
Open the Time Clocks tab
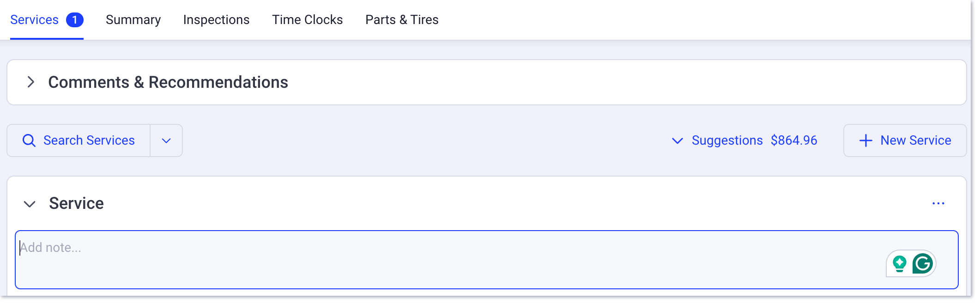(308, 20)
